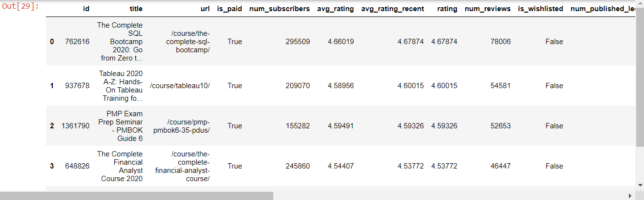The height and width of the screenshot is (200, 644).
Task: Click num_subscribers value 209070
Action: tap(298, 86)
